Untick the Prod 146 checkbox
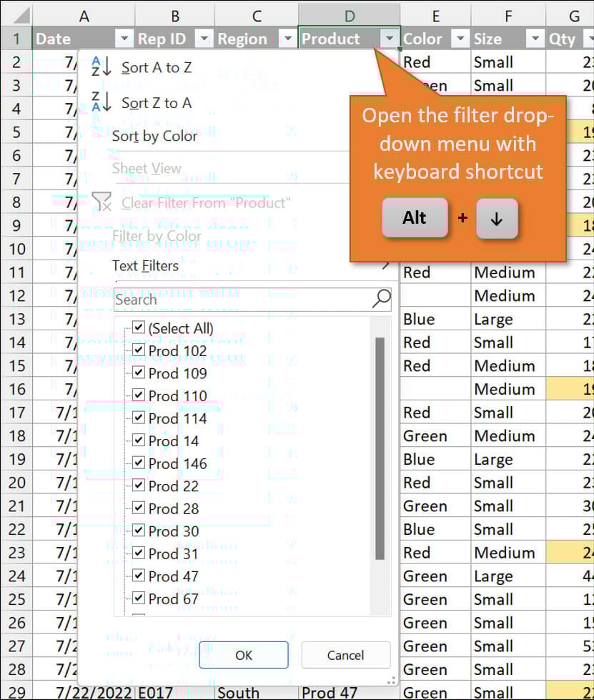The width and height of the screenshot is (594, 700). point(139,463)
